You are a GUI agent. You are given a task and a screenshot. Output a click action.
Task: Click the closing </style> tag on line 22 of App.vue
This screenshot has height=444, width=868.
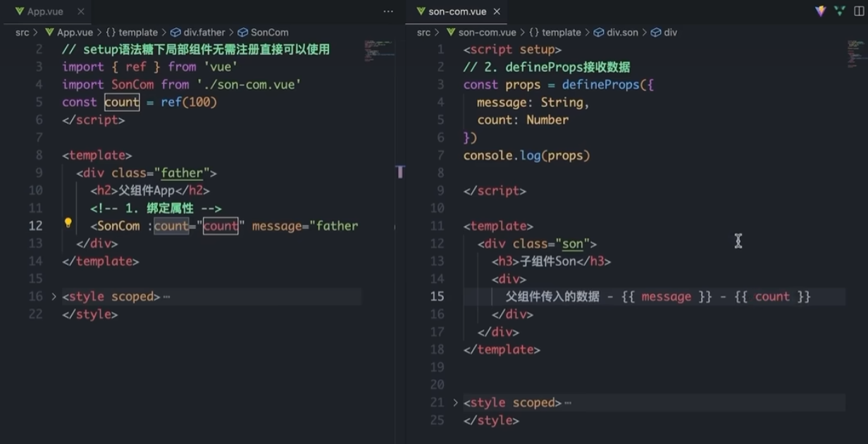tap(89, 314)
